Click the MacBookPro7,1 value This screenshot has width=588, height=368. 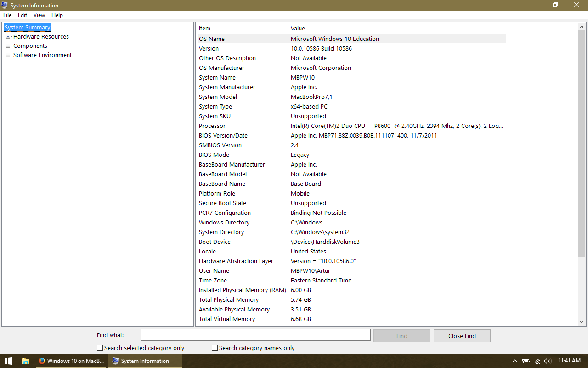click(x=311, y=97)
